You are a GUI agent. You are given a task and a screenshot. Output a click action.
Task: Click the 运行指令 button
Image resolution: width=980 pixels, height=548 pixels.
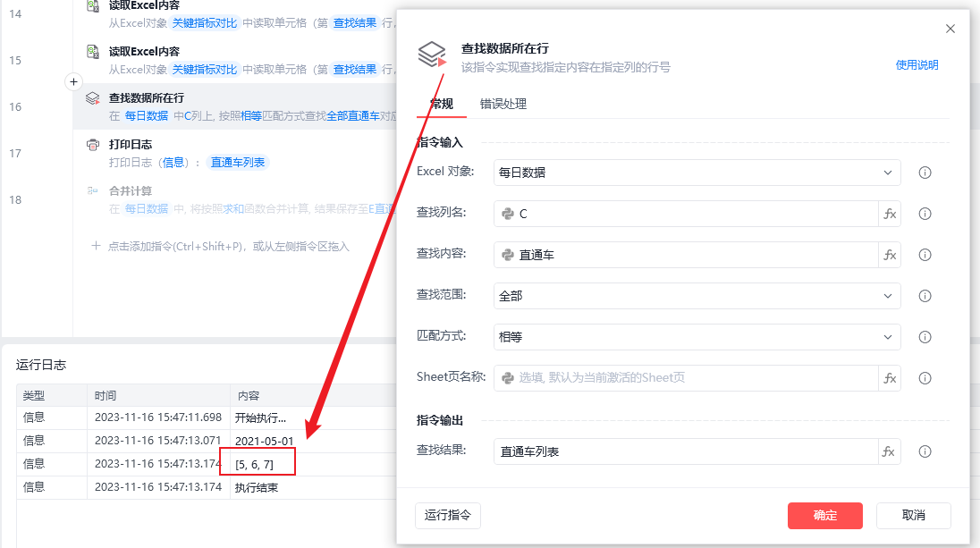point(448,515)
